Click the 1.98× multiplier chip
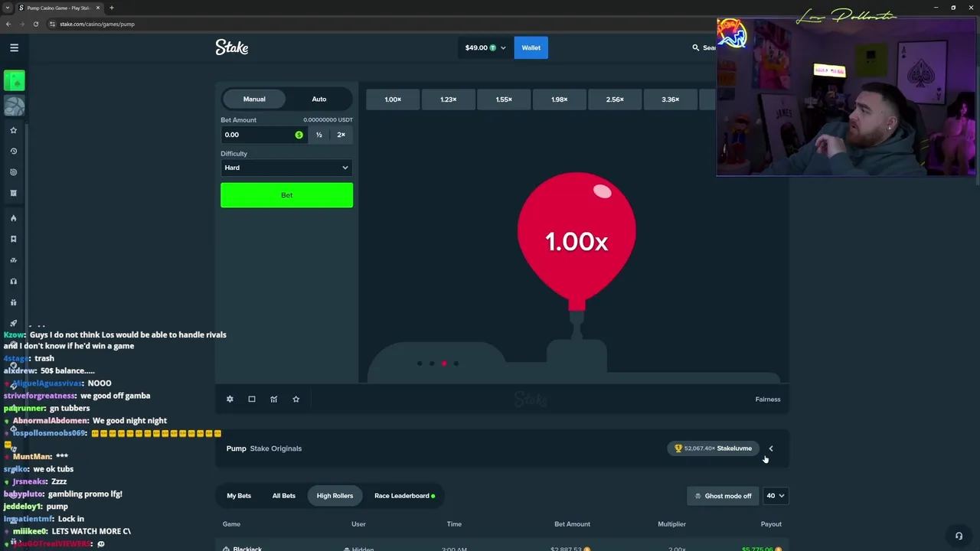The width and height of the screenshot is (980, 551). [559, 99]
